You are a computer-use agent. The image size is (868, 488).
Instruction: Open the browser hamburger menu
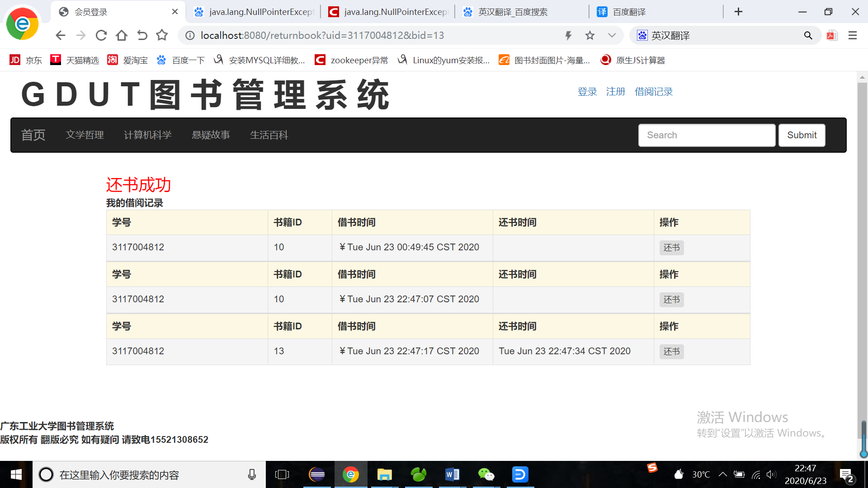coord(853,35)
